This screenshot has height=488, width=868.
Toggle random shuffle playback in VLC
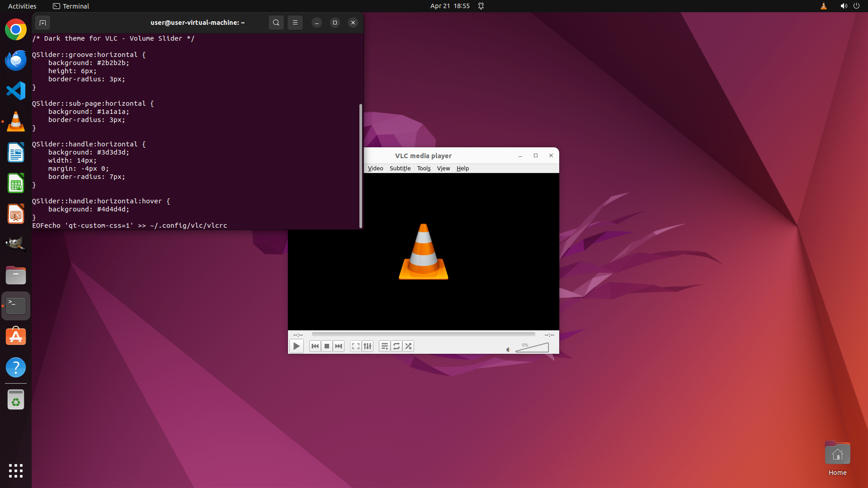(408, 346)
